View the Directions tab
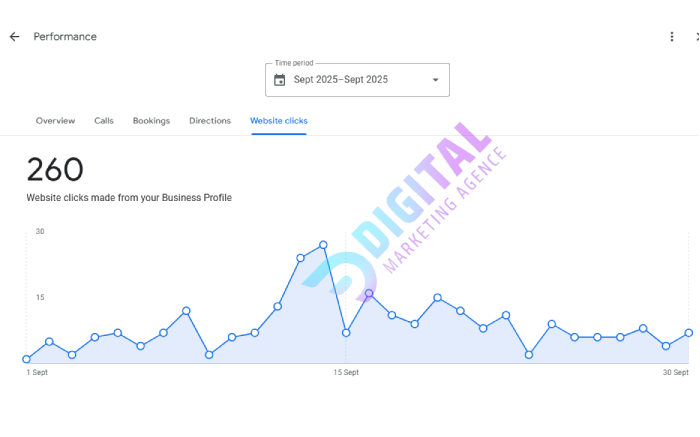This screenshot has height=437, width=700. tap(210, 121)
